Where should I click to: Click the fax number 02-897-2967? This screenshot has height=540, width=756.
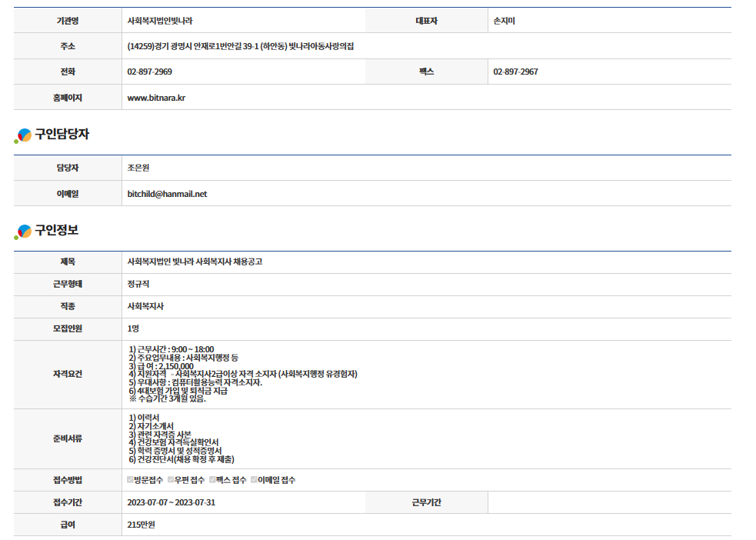coord(515,72)
